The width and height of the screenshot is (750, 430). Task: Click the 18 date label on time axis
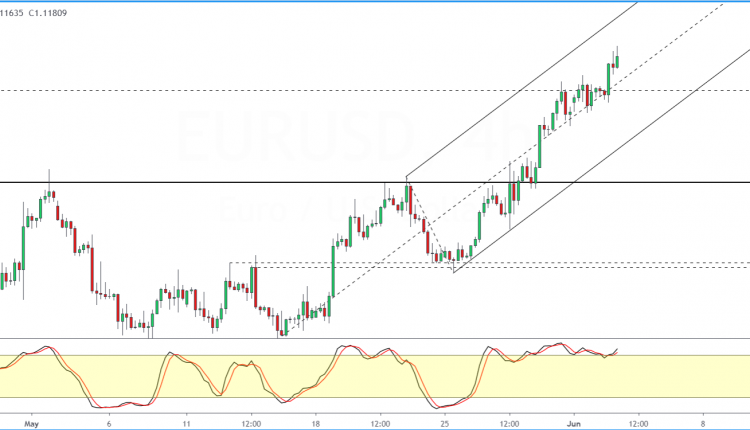315,424
